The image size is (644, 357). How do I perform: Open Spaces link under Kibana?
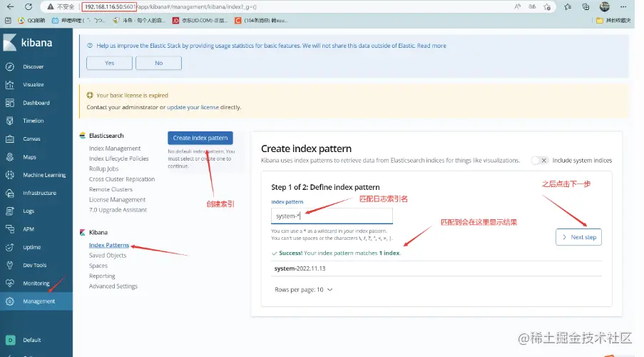pyautogui.click(x=98, y=266)
